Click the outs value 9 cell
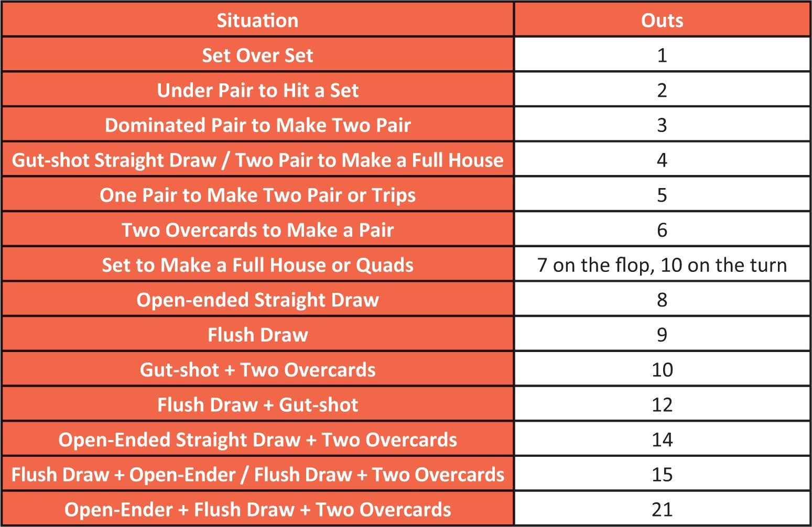The image size is (812, 527). pyautogui.click(x=662, y=335)
